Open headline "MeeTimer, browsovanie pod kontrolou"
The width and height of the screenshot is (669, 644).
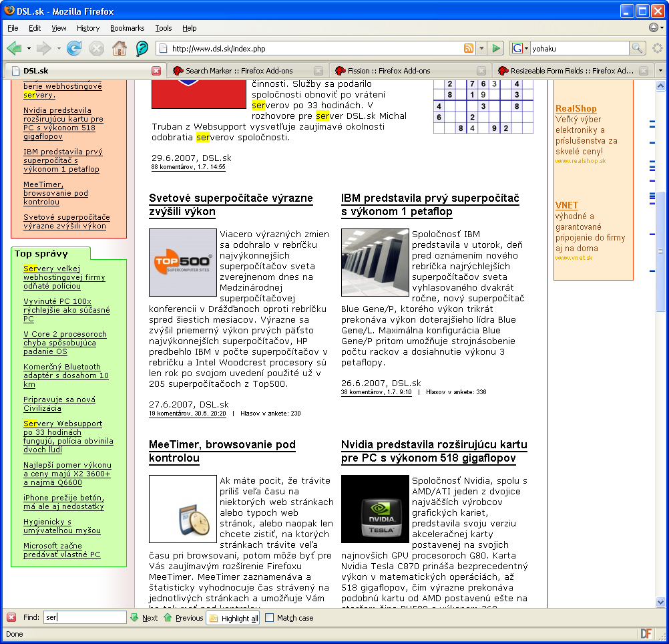pyautogui.click(x=222, y=451)
